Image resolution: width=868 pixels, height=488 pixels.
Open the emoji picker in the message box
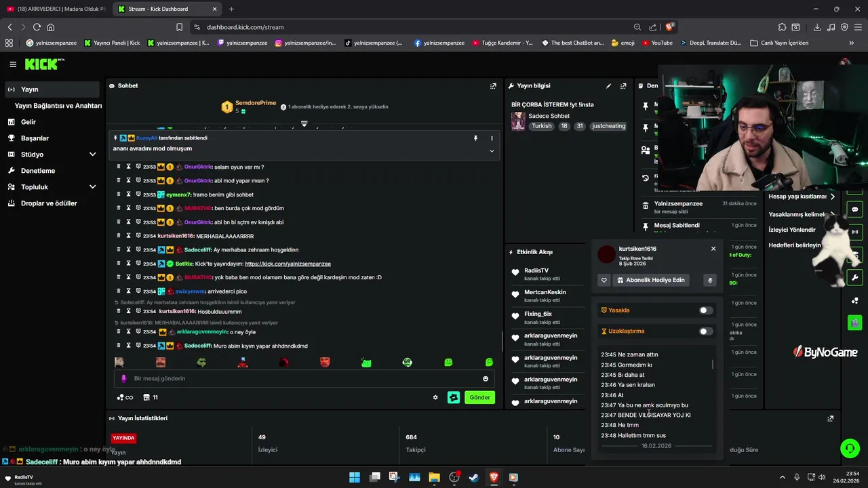coord(486,379)
